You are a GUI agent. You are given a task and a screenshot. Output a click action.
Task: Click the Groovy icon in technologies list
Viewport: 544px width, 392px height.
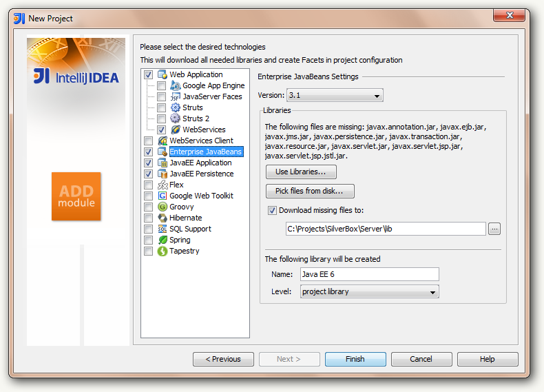coord(163,207)
